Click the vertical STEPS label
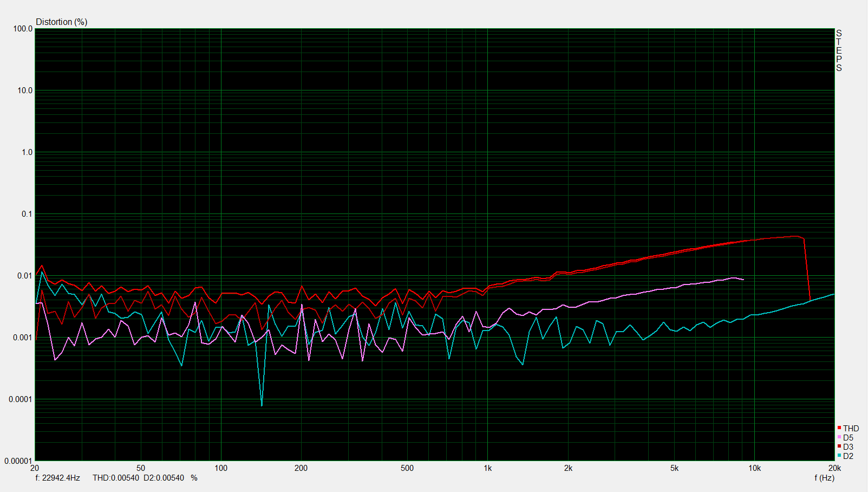Image resolution: width=868 pixels, height=492 pixels. (x=839, y=50)
